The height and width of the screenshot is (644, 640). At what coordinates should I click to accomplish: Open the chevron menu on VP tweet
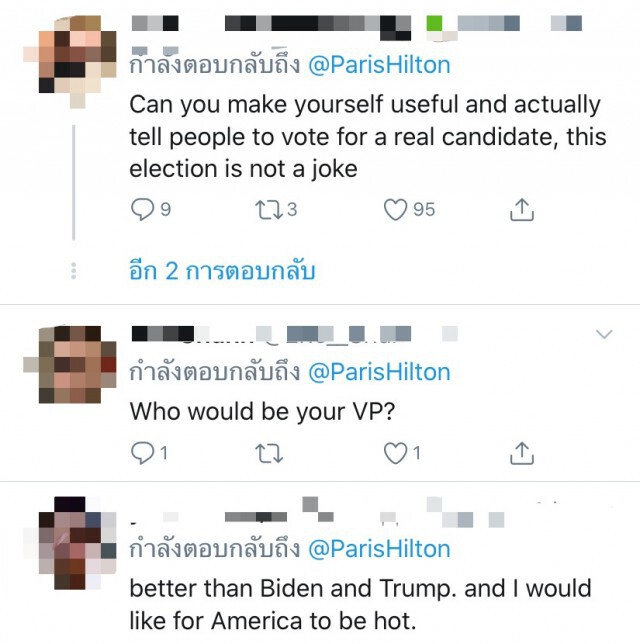click(x=604, y=334)
